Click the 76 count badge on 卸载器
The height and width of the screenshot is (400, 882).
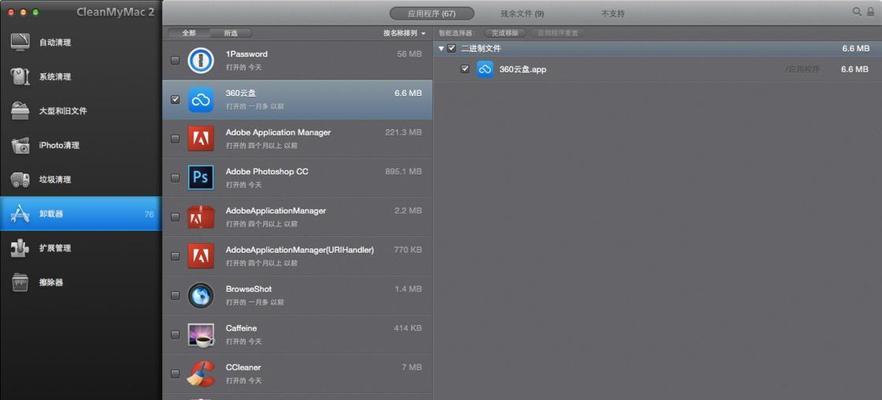click(149, 214)
